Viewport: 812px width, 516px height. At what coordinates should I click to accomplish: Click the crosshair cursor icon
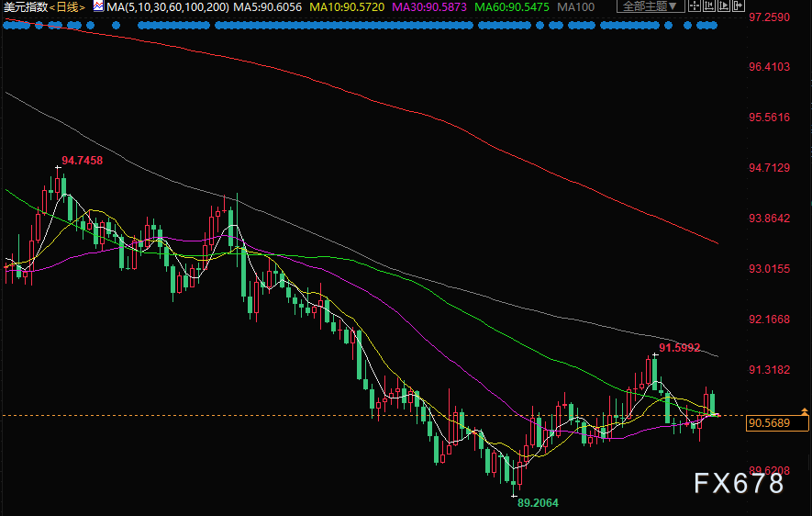point(695,6)
